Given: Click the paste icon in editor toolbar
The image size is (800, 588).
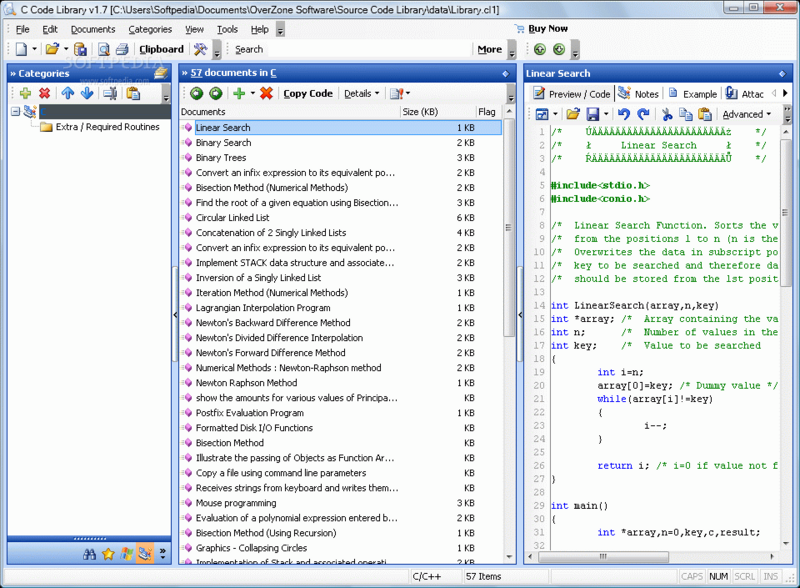Looking at the screenshot, I should click(x=705, y=114).
